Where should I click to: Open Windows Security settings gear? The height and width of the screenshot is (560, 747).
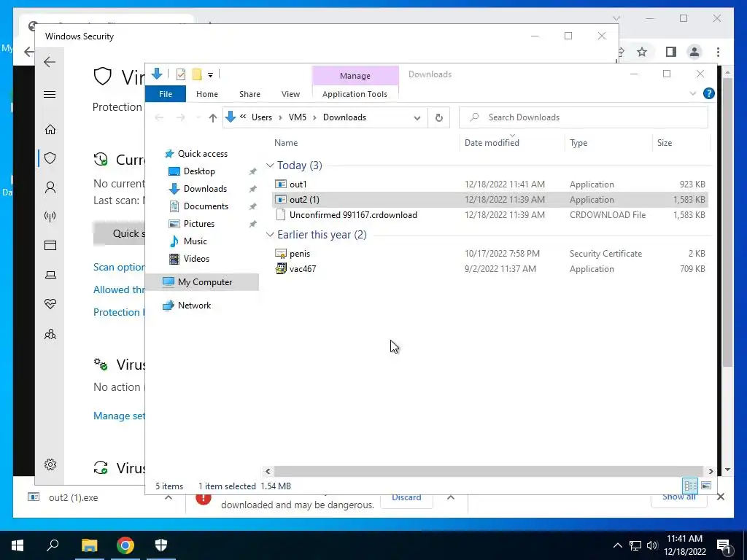(x=50, y=464)
